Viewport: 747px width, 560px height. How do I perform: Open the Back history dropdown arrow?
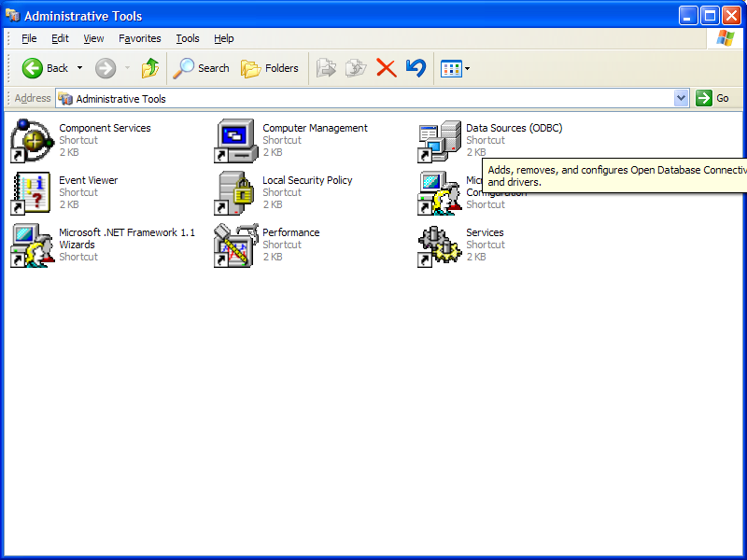[79, 68]
